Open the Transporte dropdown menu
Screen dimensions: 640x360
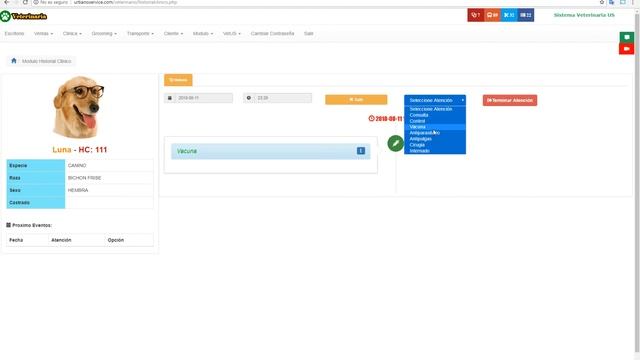(x=140, y=33)
